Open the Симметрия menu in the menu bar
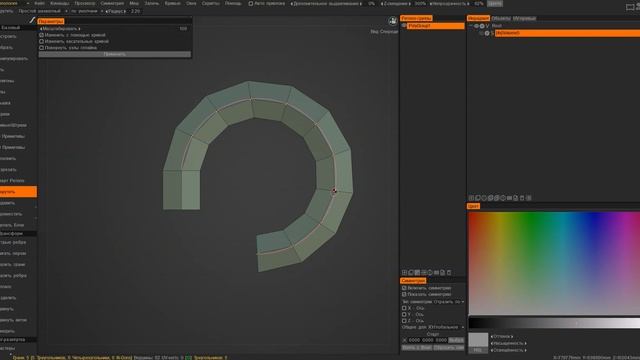 (x=112, y=3)
